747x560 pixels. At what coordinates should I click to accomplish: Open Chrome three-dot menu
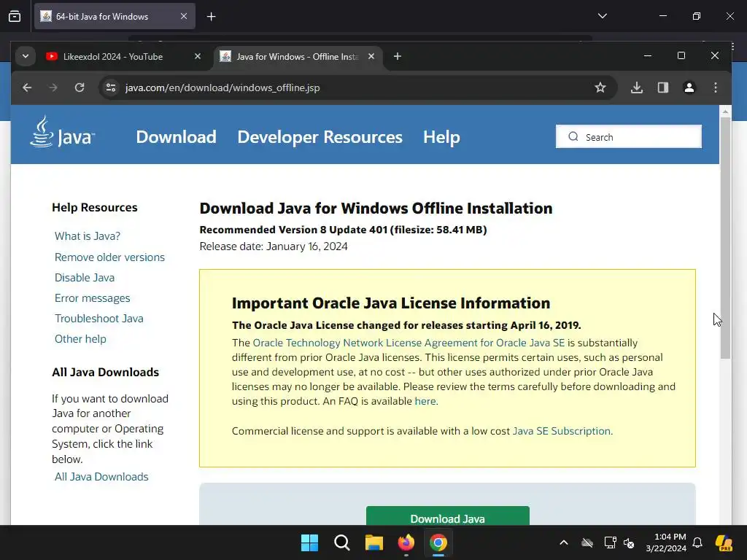(716, 87)
